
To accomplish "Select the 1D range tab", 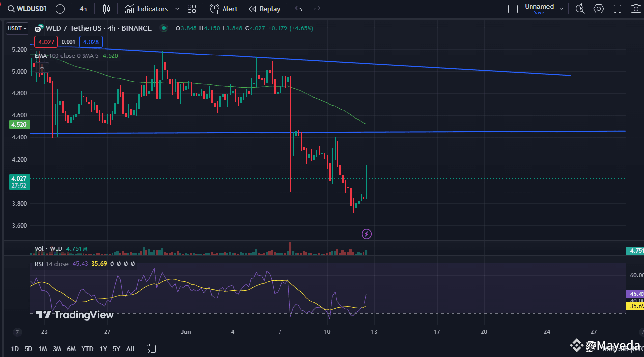I will click(14, 349).
